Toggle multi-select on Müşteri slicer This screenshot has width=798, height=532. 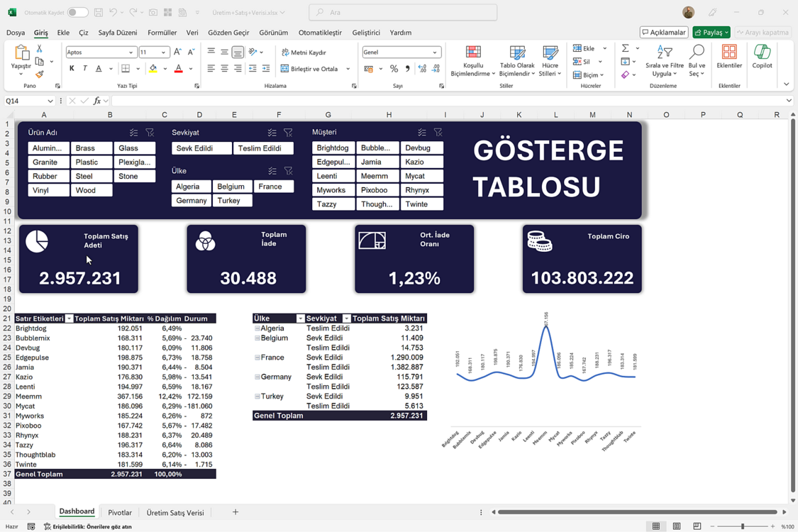[x=422, y=133]
